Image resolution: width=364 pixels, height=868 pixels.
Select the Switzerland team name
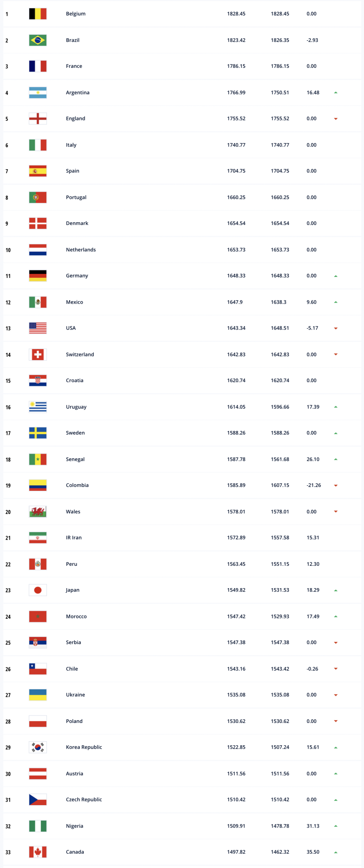point(80,354)
